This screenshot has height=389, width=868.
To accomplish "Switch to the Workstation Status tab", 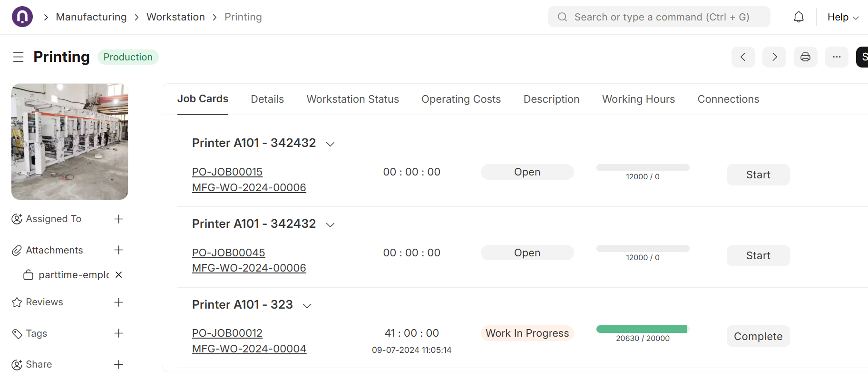I will click(352, 99).
